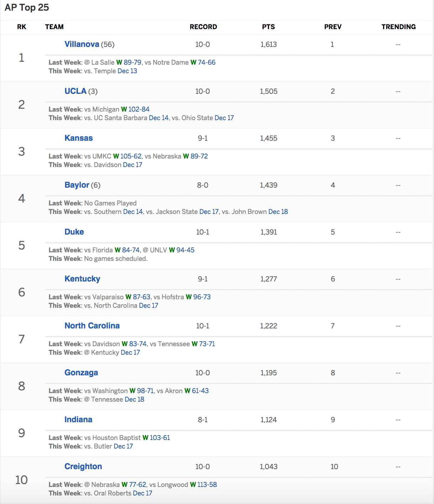Screen dimensions: 434x504
Task: View Duke's 94-45 UNLV game recap
Action: pyautogui.click(x=185, y=250)
